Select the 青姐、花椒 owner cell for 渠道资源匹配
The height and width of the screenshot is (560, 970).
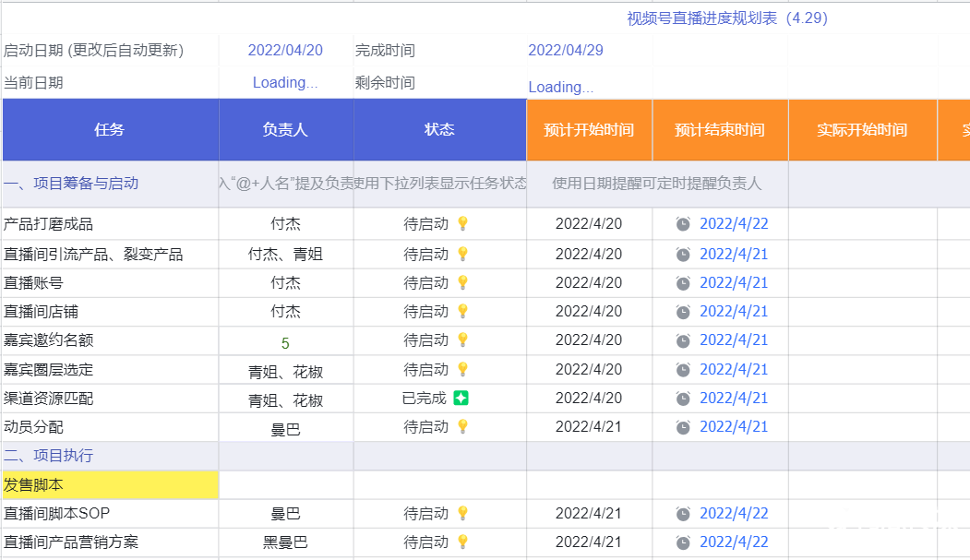[x=286, y=398]
